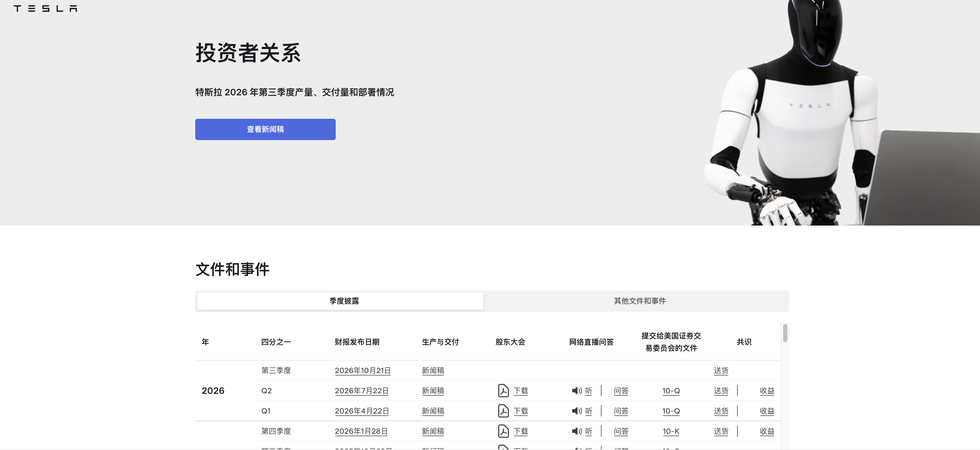Open the 10-Q filing for Q1
Screen dimensions: 980x450
point(671,411)
